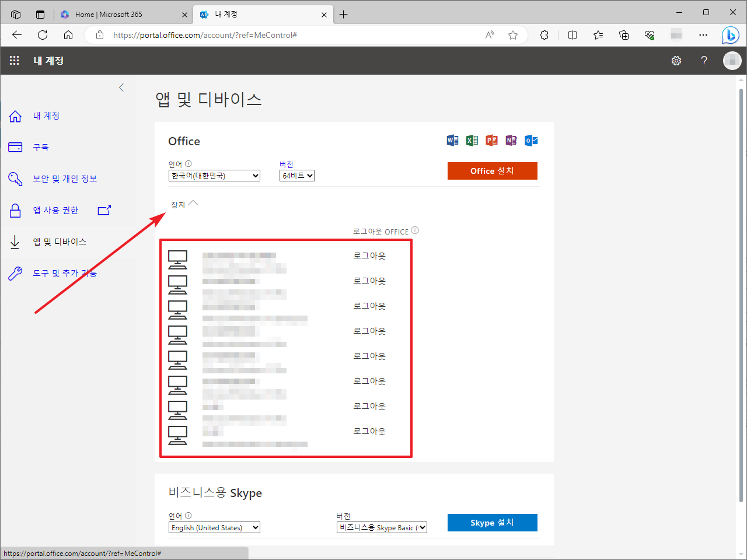747x560 pixels.
Task: Open browser extensions puzzle icon
Action: (544, 35)
